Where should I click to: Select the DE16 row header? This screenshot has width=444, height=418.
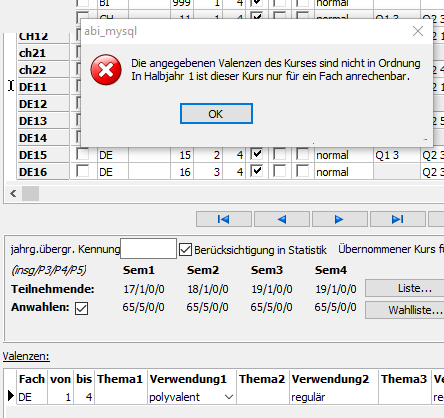tap(43, 172)
